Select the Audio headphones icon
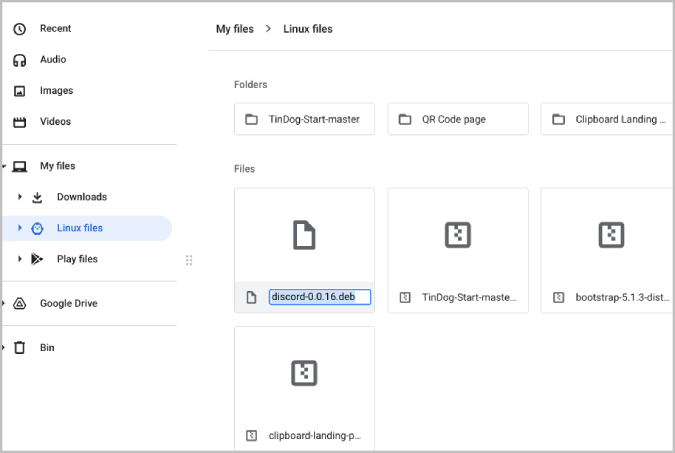The height and width of the screenshot is (453, 675). (x=19, y=60)
